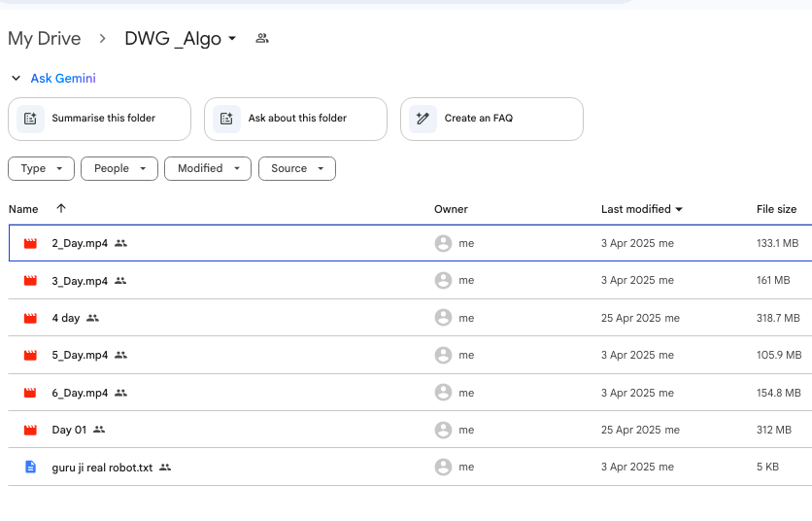Click the Ask about this folder button

click(295, 119)
